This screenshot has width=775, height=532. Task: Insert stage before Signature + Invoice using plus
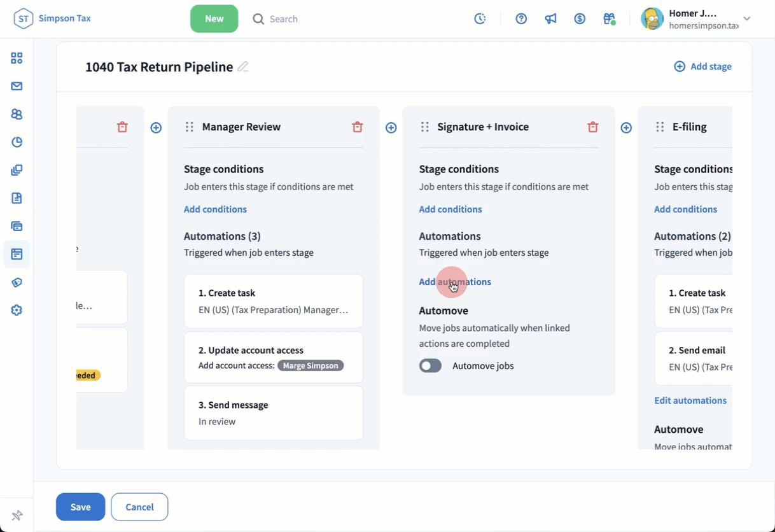click(x=391, y=128)
